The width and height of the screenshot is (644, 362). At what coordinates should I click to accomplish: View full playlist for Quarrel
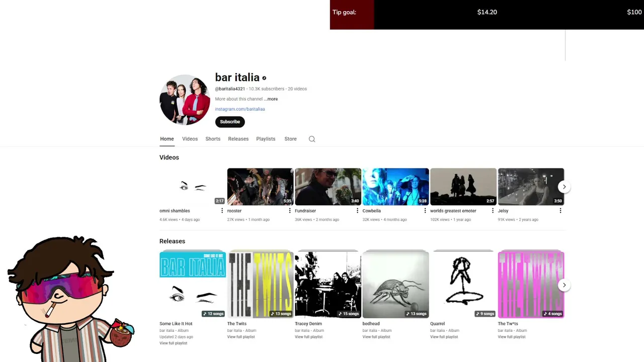[444, 337]
